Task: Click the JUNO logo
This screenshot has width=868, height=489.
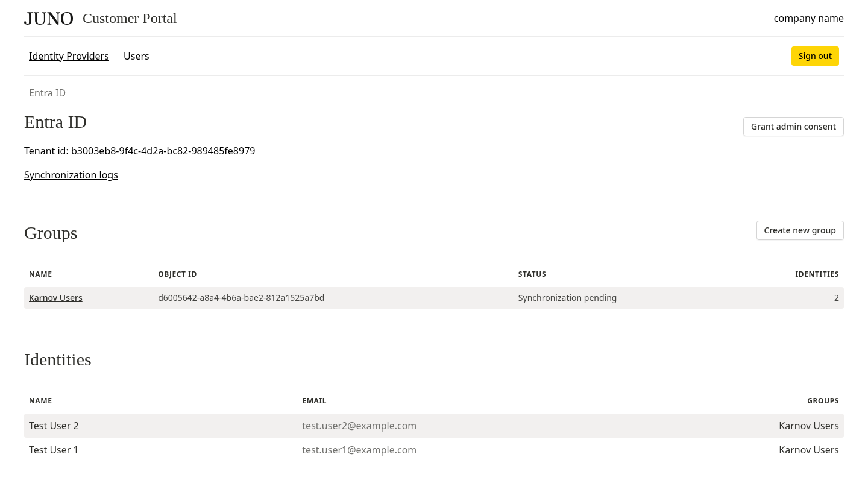Action: (x=48, y=18)
